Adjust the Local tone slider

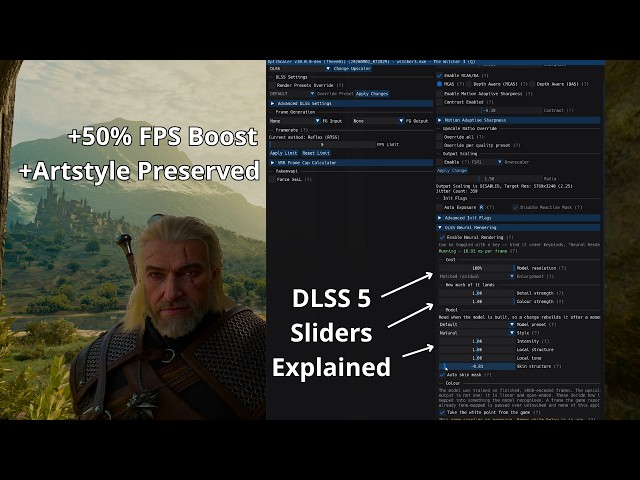477,358
